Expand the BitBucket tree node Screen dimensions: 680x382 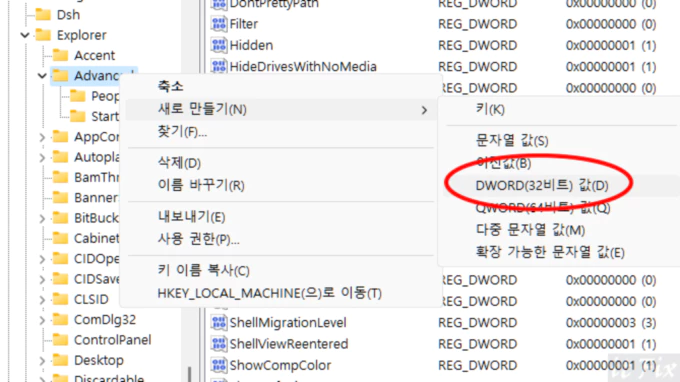coord(42,218)
